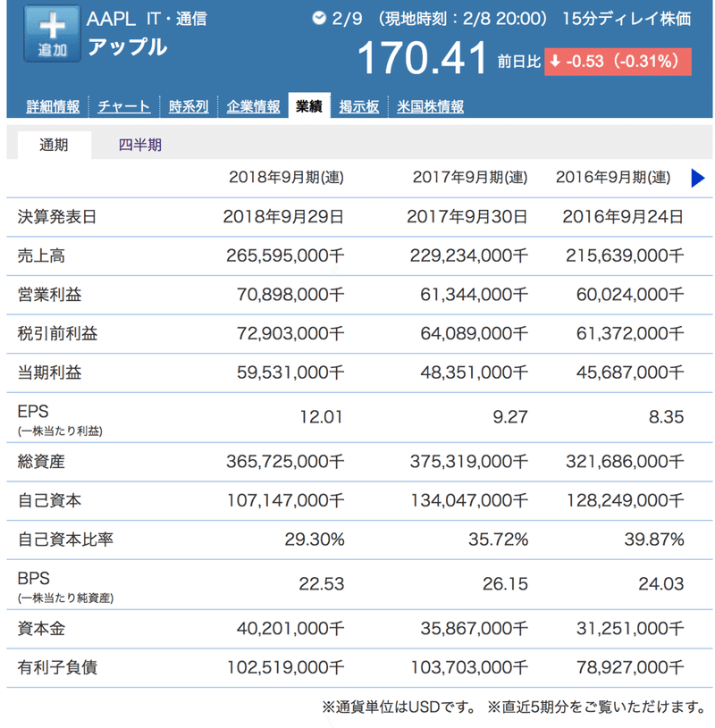The image size is (715, 728).
Task: Click the equity ratio 29.30%
Action: tap(315, 540)
